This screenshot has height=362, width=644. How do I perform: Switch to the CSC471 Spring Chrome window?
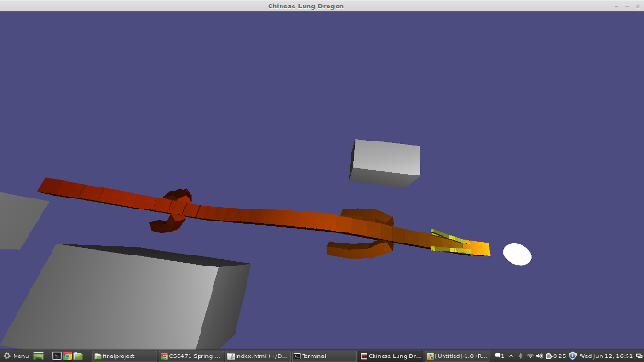point(191,356)
